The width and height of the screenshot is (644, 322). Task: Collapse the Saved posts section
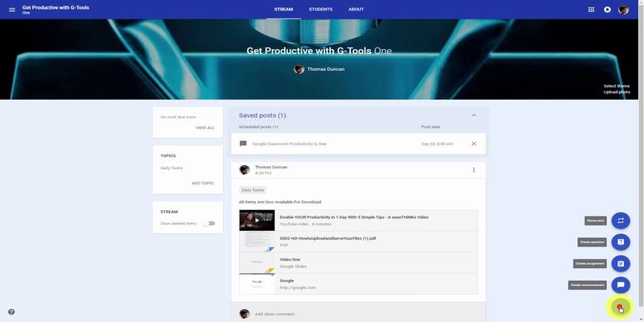coord(473,116)
